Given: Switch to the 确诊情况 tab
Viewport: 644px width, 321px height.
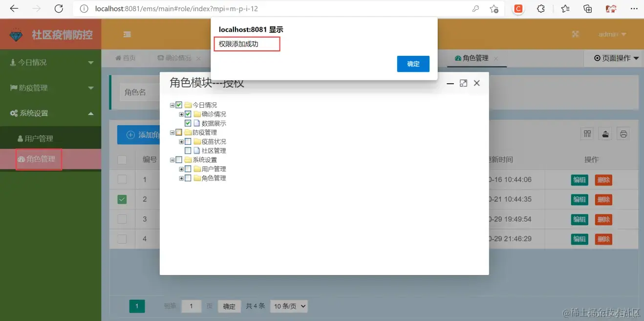Looking at the screenshot, I should 174,58.
